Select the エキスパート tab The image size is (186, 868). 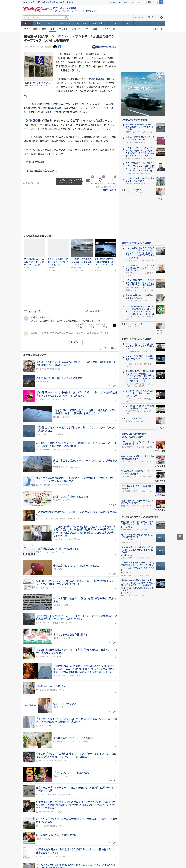pyautogui.click(x=64, y=24)
